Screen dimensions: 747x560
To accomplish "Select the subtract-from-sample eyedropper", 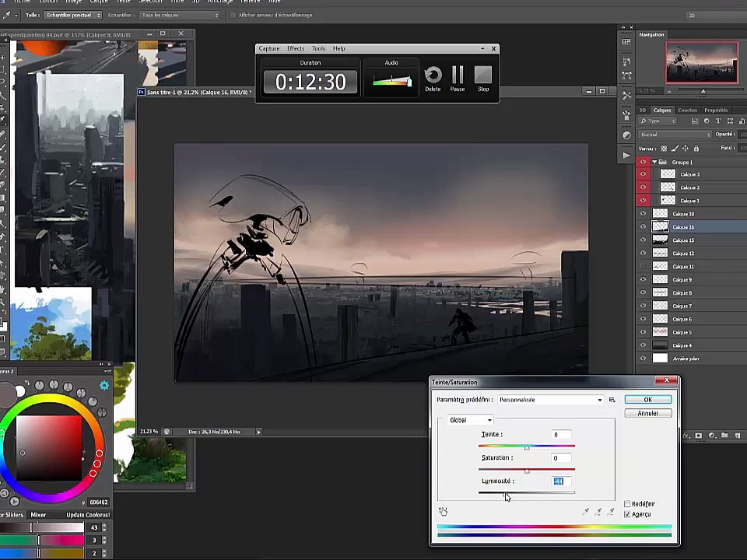I will [611, 512].
